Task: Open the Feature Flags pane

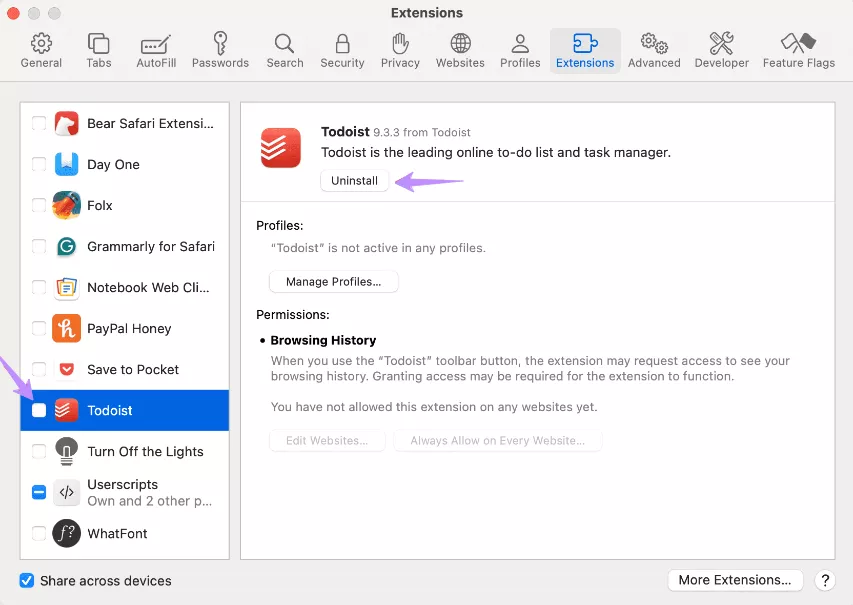Action: click(x=799, y=51)
